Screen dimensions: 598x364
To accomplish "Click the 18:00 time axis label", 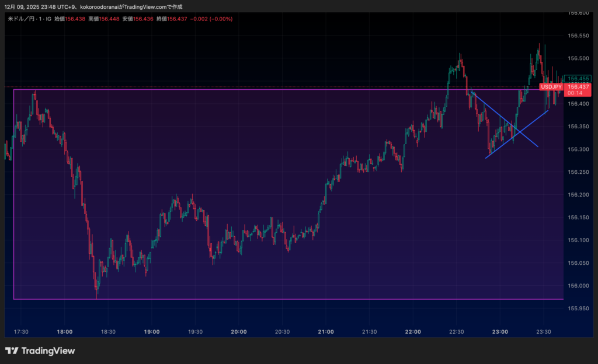I will (x=65, y=332).
